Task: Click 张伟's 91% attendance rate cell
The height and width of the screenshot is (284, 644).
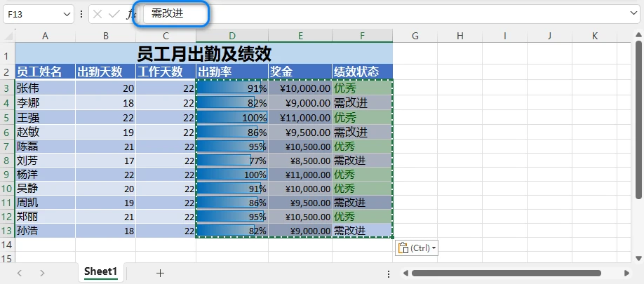Action: point(232,88)
